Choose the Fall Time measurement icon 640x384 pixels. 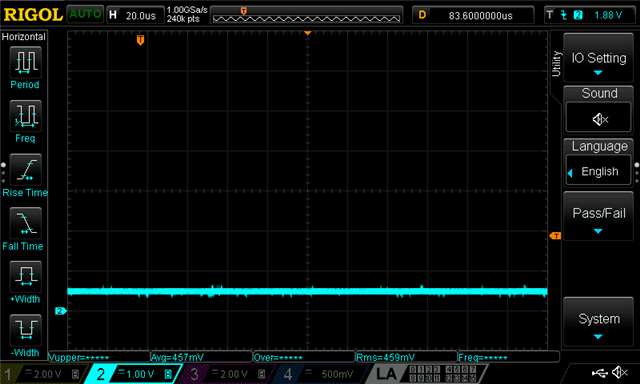pos(26,223)
